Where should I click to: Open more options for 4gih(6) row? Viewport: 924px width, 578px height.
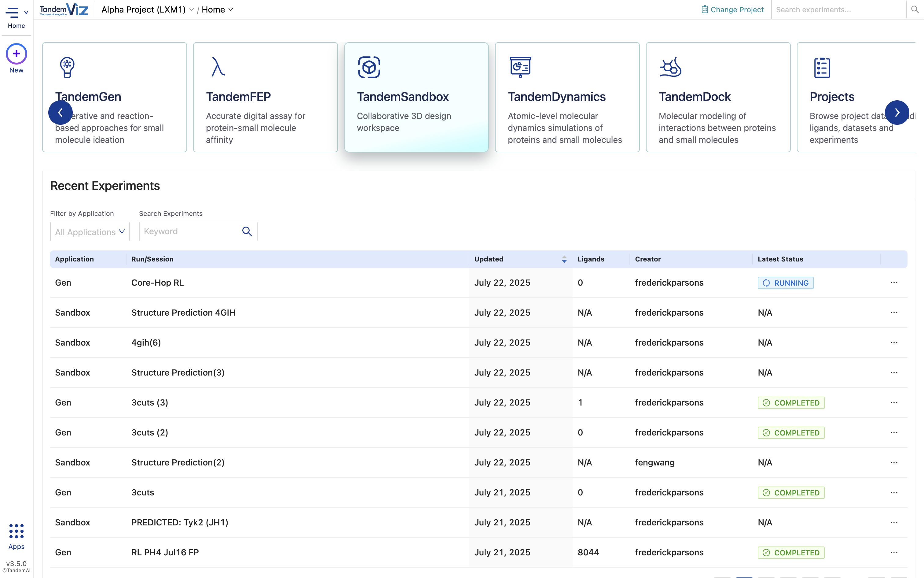point(894,343)
